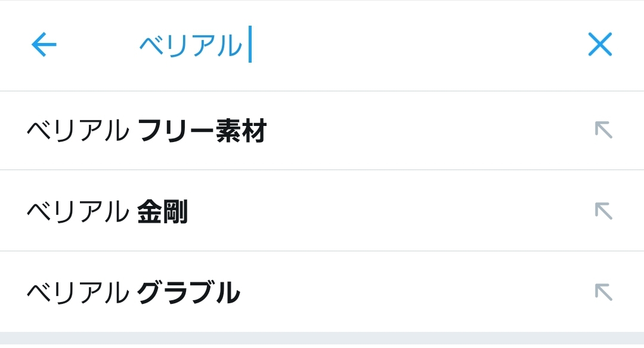Click the bold '金剛' text

tap(162, 212)
